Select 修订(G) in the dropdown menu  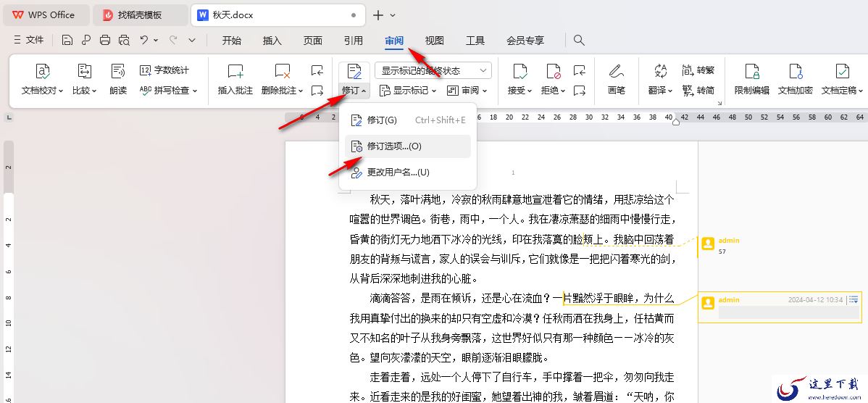pos(408,120)
